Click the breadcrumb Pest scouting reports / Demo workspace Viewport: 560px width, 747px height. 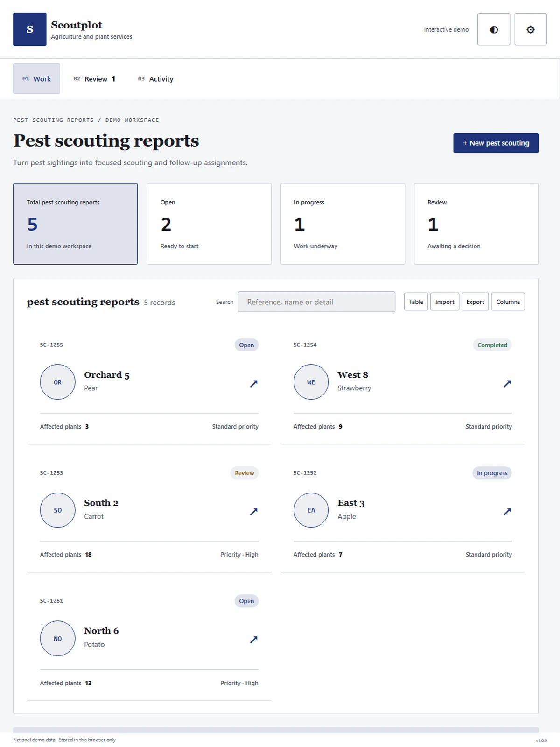point(86,120)
